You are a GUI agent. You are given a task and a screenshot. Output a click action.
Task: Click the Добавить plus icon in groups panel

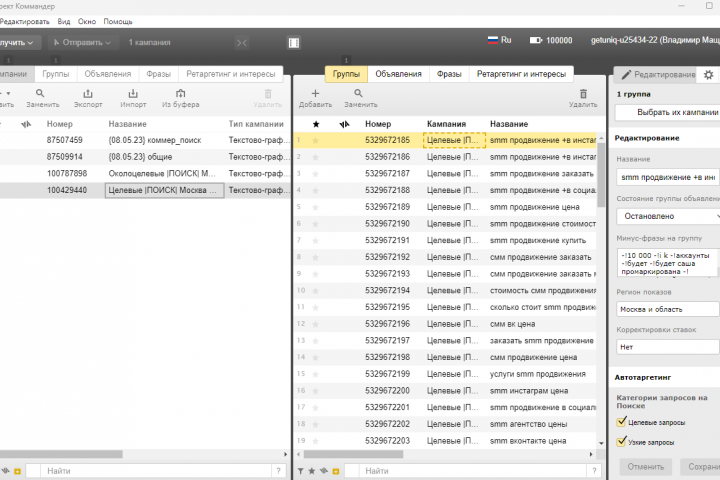pos(315,94)
